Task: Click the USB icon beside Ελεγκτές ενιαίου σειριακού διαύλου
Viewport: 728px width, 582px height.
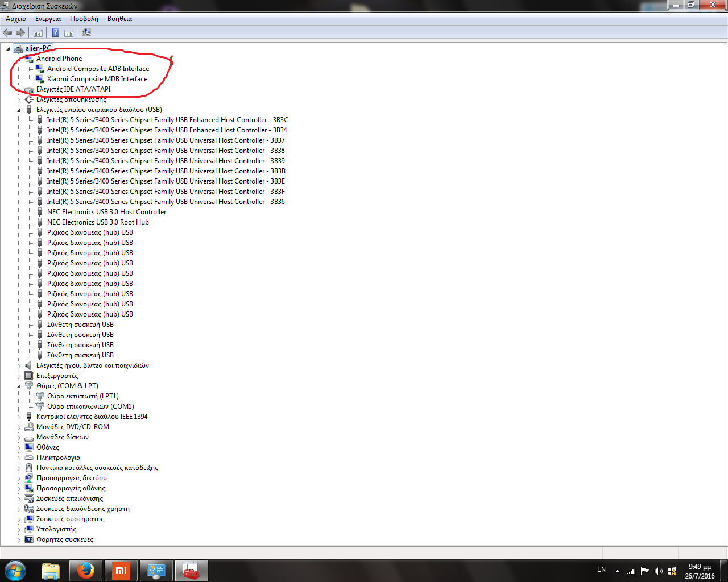Action: click(29, 110)
